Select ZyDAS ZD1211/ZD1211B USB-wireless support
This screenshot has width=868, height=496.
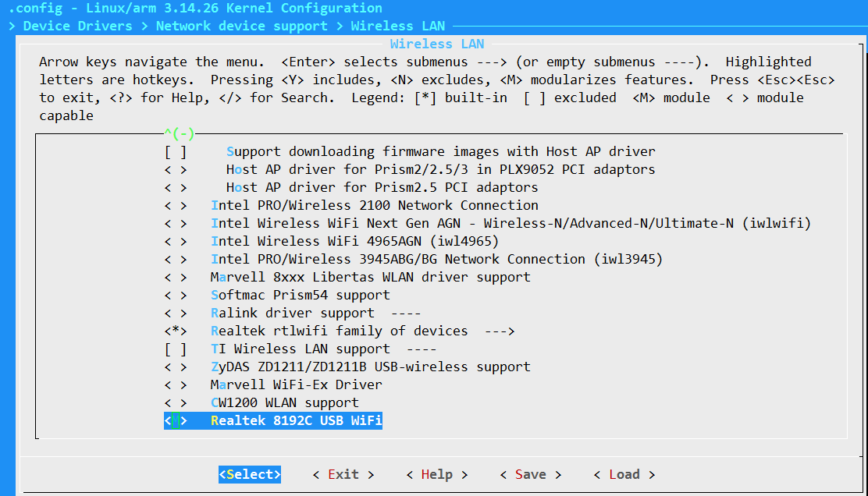[370, 367]
